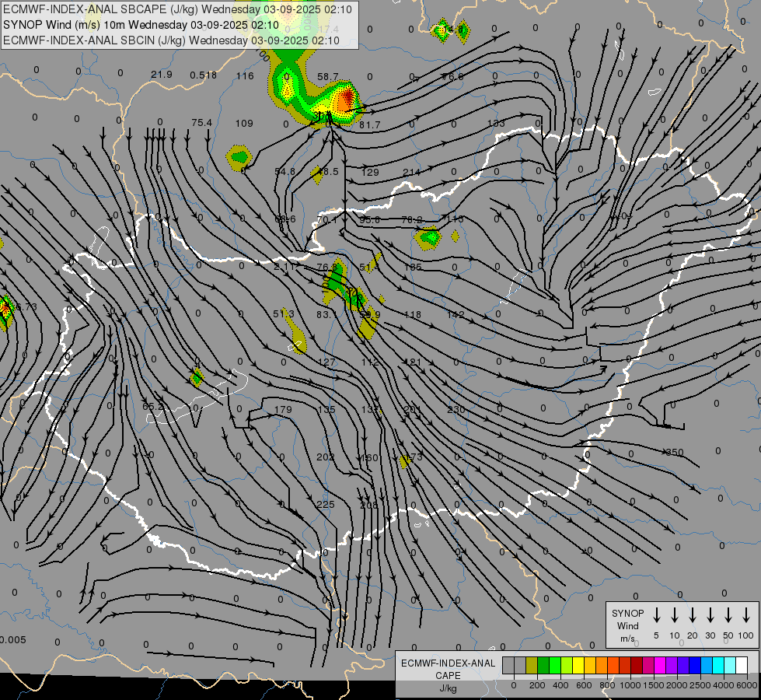Image resolution: width=761 pixels, height=700 pixels.
Task: Click the map value 350
Action: pyautogui.click(x=675, y=452)
